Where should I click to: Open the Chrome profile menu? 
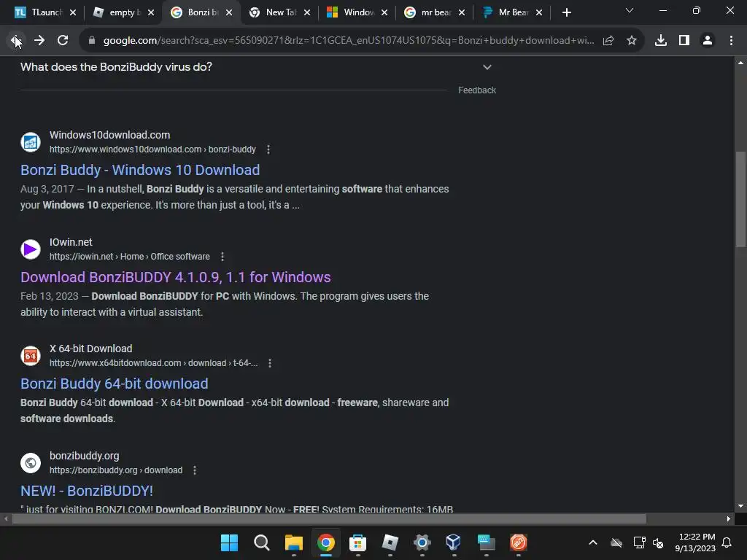coord(708,41)
